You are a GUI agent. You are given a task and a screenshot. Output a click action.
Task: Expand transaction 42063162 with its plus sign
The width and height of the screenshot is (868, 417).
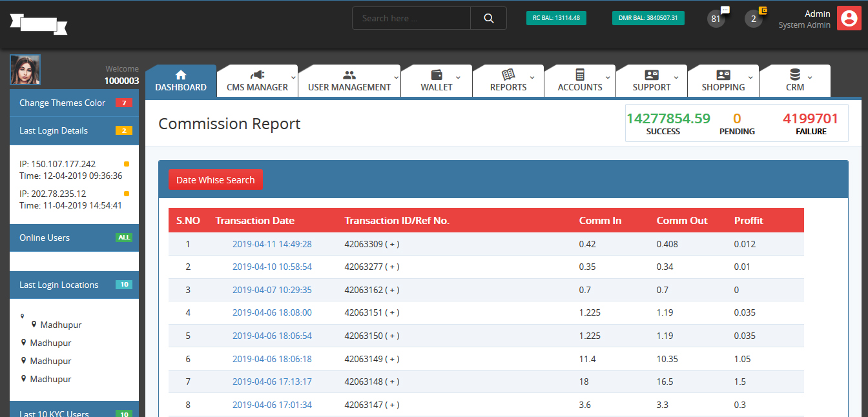pos(392,290)
